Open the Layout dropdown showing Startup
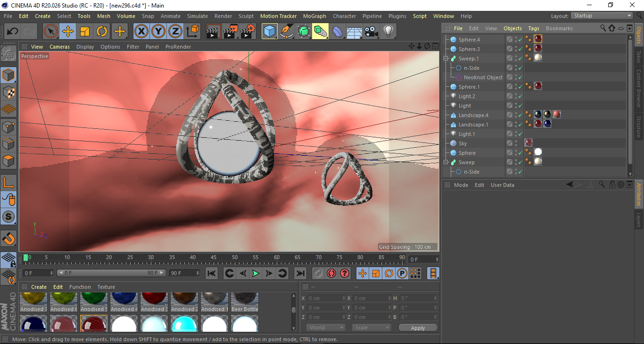The width and height of the screenshot is (644, 344). (602, 16)
